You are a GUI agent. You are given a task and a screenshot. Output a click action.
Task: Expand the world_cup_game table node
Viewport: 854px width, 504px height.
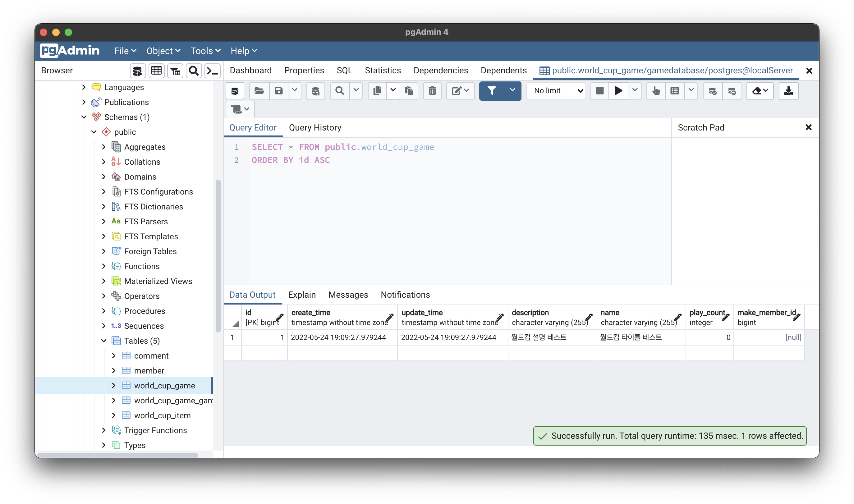coord(114,386)
